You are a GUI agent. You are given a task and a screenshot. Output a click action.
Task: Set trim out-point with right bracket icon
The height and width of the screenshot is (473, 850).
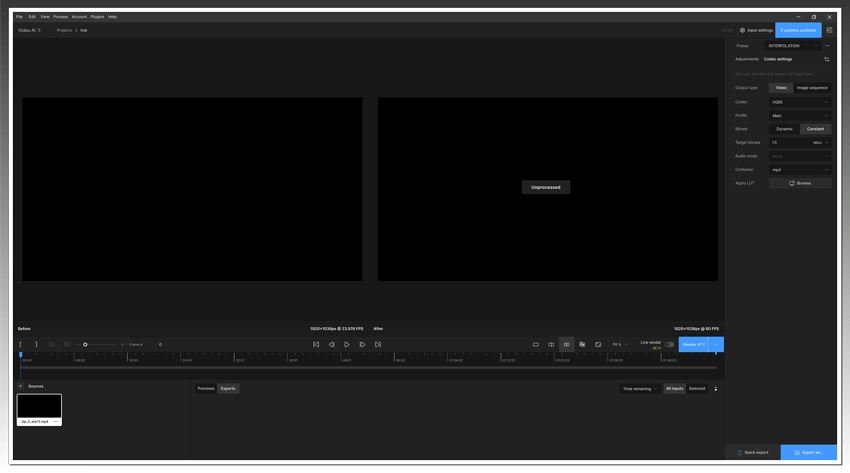coord(36,345)
